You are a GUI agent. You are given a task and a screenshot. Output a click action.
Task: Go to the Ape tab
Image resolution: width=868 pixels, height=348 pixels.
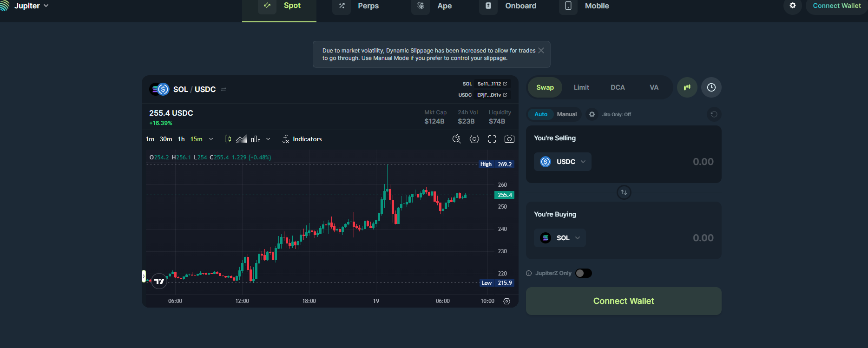[x=432, y=6]
